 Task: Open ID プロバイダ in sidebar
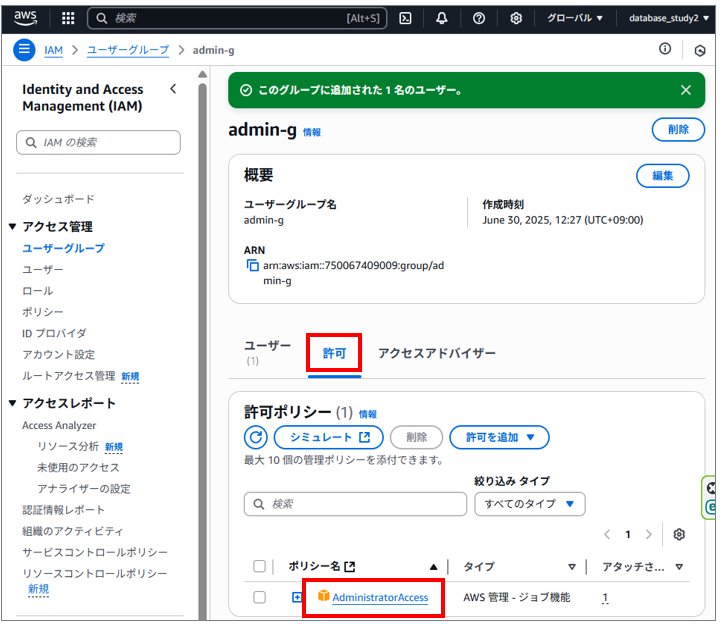click(54, 333)
